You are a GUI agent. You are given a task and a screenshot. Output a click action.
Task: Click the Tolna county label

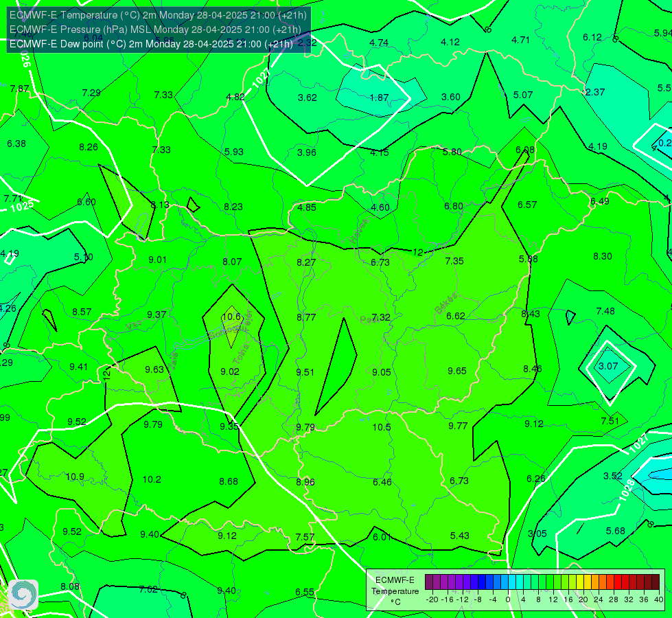click(x=240, y=354)
